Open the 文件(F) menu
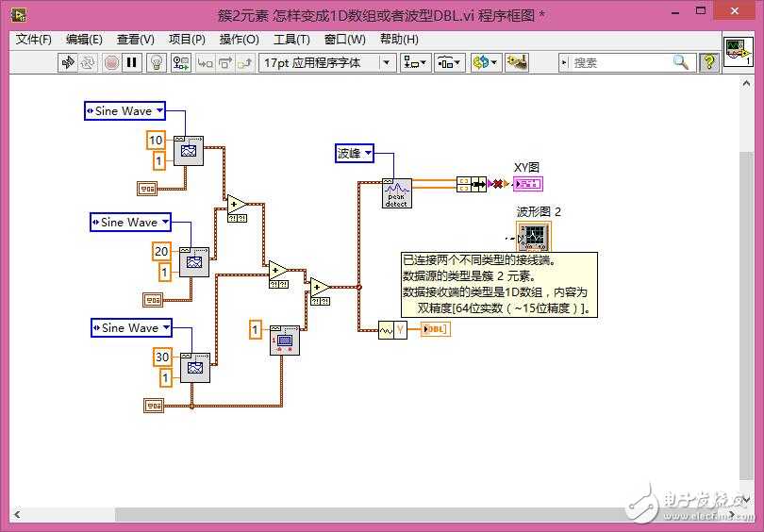Image resolution: width=764 pixels, height=532 pixels. pyautogui.click(x=34, y=40)
